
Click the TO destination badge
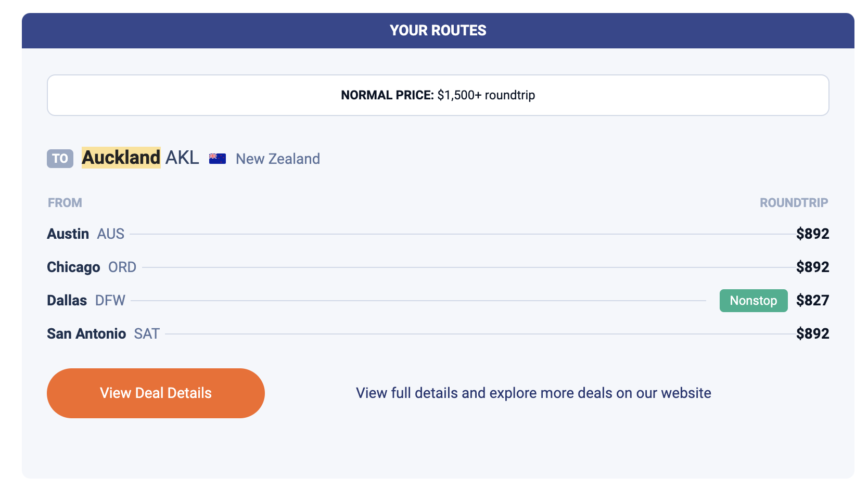pyautogui.click(x=60, y=159)
